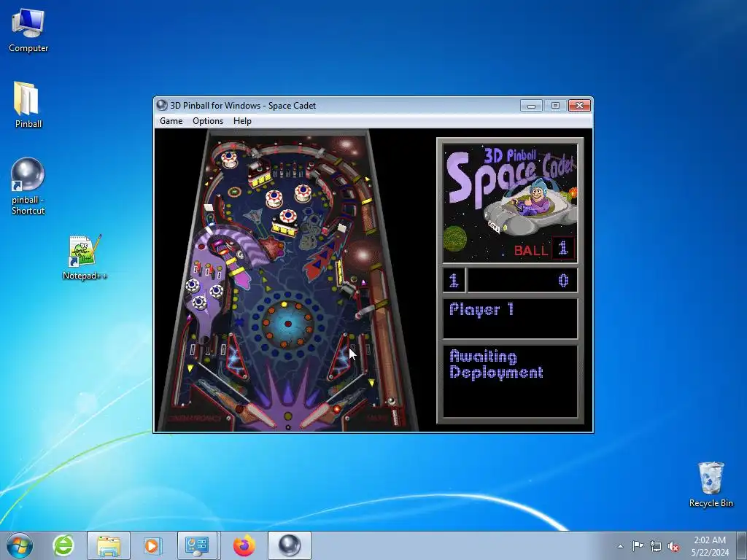The width and height of the screenshot is (747, 560).
Task: Click the right slingshot kicker
Action: click(339, 355)
